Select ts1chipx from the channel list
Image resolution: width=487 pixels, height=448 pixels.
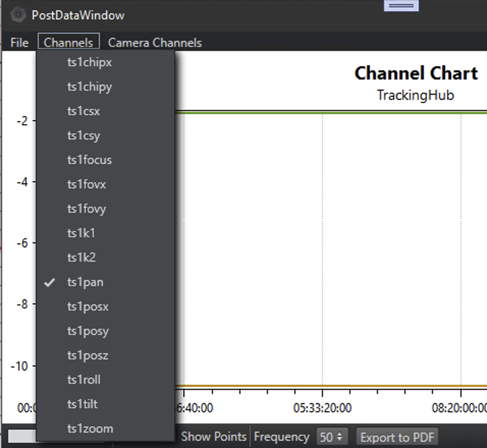coord(90,62)
